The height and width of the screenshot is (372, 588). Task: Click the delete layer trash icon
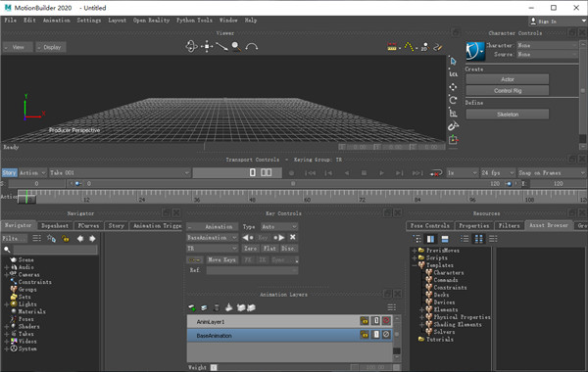(217, 307)
